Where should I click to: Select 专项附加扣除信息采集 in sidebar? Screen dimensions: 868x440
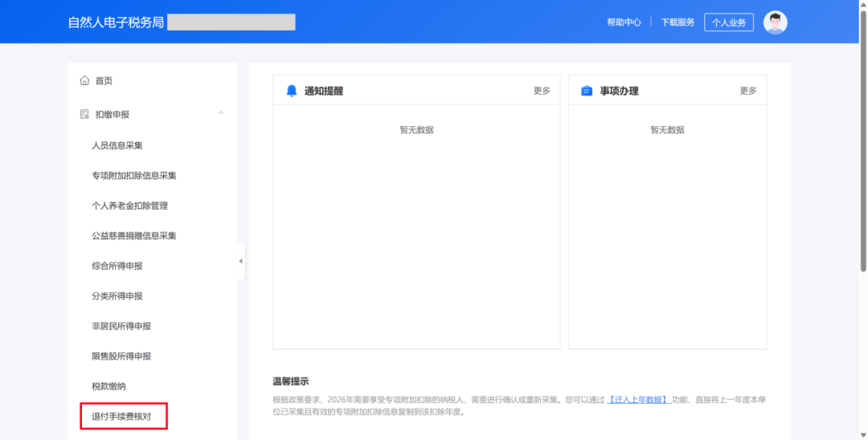[134, 176]
